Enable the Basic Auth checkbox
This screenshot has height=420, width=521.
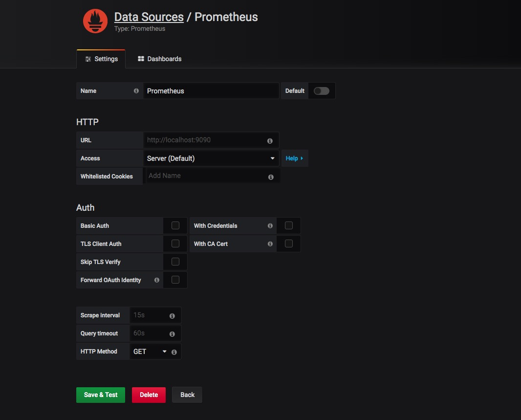point(175,225)
